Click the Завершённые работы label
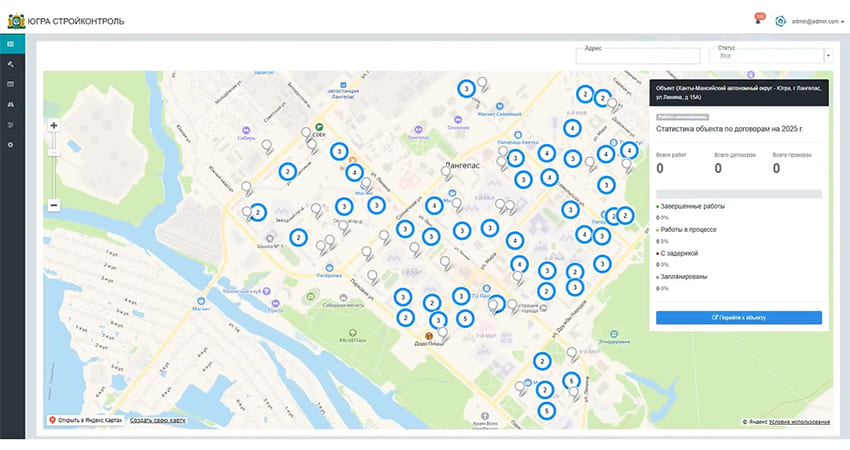The height and width of the screenshot is (450, 850). tap(692, 207)
